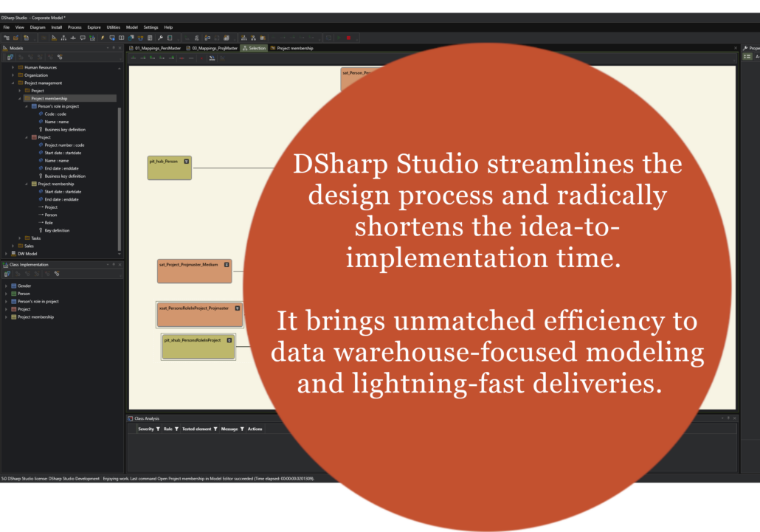This screenshot has width=760, height=532.
Task: Switch to the 03_Mappings_ProjMaster tab
Action: tap(214, 48)
